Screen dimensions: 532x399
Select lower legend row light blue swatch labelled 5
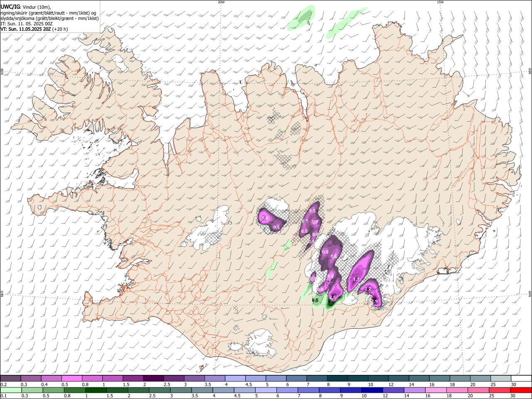click(266, 390)
